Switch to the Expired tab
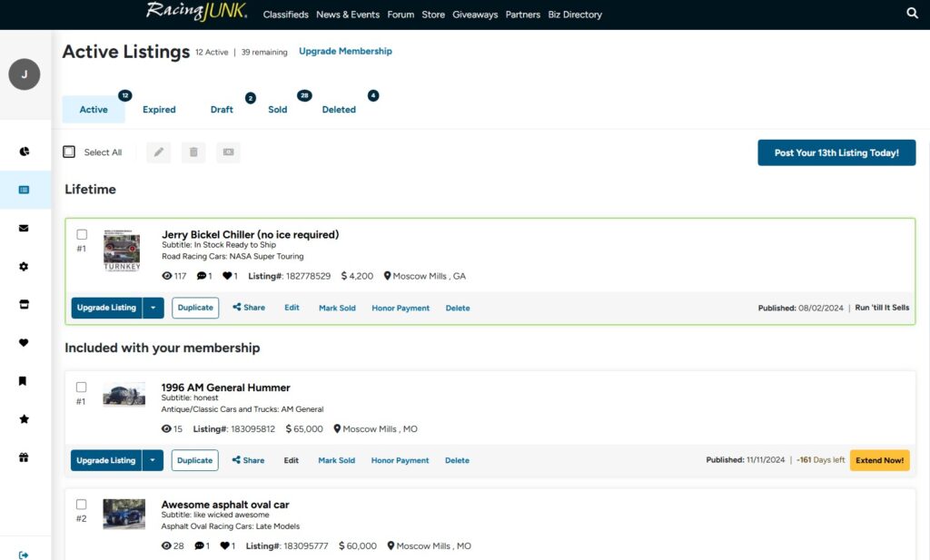 (159, 110)
